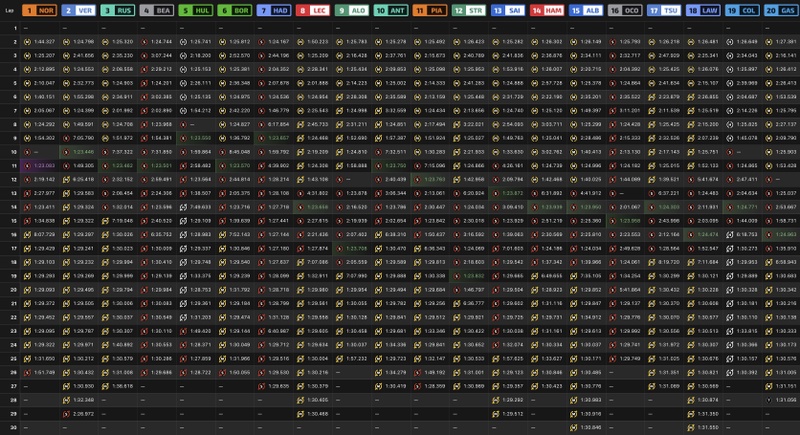This screenshot has height=435, width=800.
Task: Select the 14 HAM driver header
Action: 547,10
